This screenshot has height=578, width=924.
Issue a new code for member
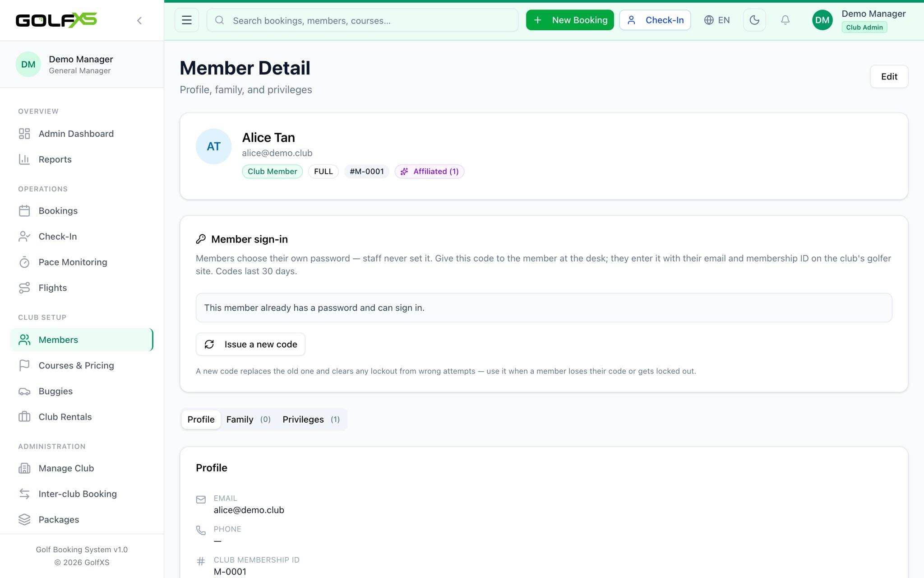(x=250, y=345)
